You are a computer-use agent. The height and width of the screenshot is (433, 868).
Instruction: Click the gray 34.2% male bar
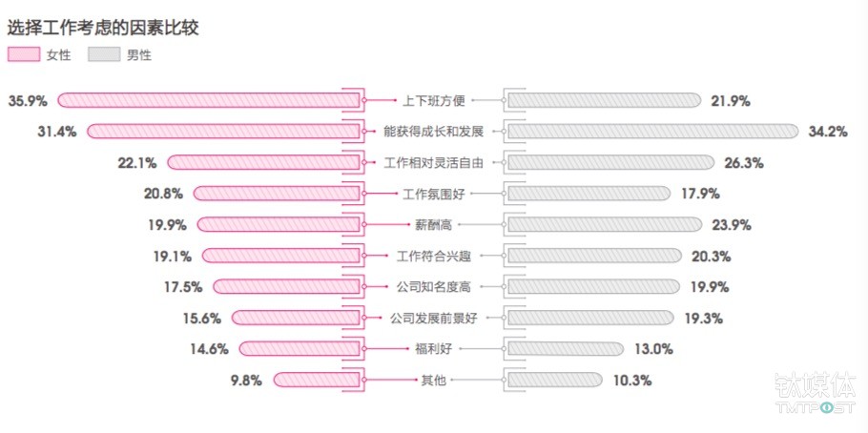pyautogui.click(x=651, y=132)
